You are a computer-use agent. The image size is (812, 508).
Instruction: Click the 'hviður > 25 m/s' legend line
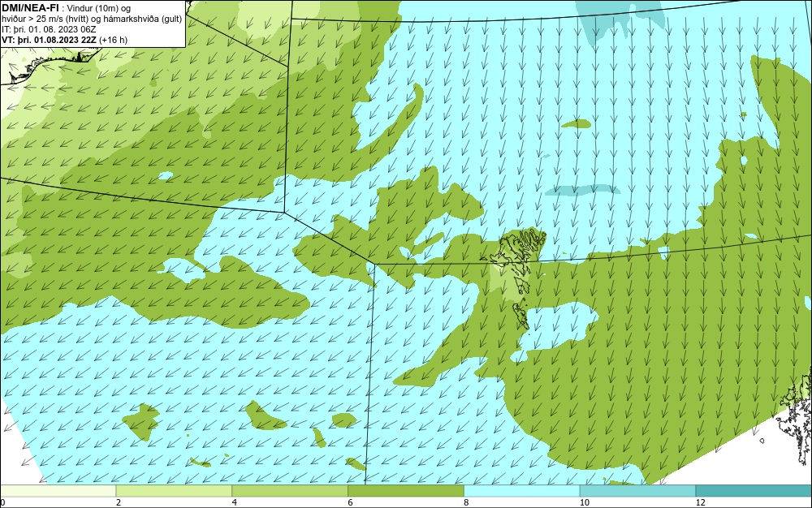(x=92, y=19)
